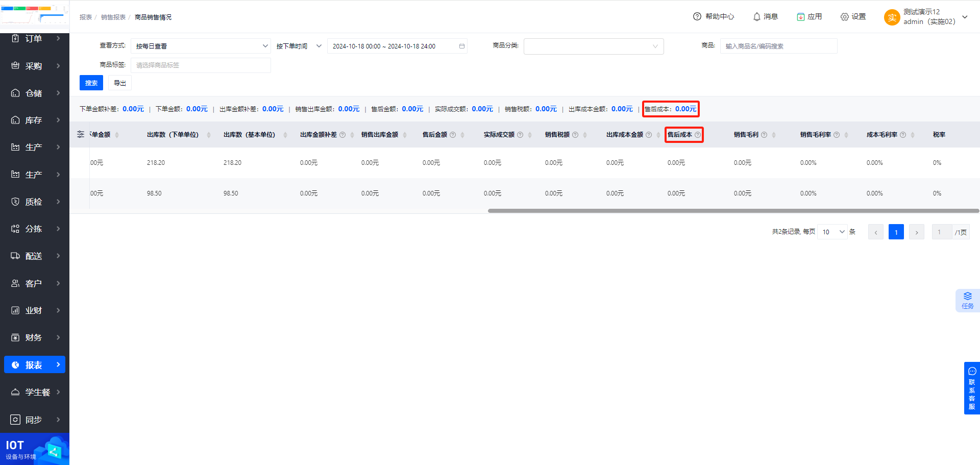Open the 质检 sidebar menu
980x465 pixels.
35,202
